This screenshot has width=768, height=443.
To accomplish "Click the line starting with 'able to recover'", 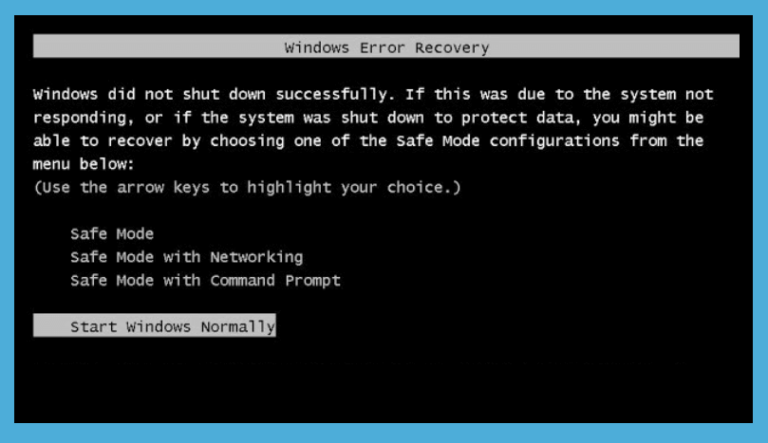I will pyautogui.click(x=368, y=141).
